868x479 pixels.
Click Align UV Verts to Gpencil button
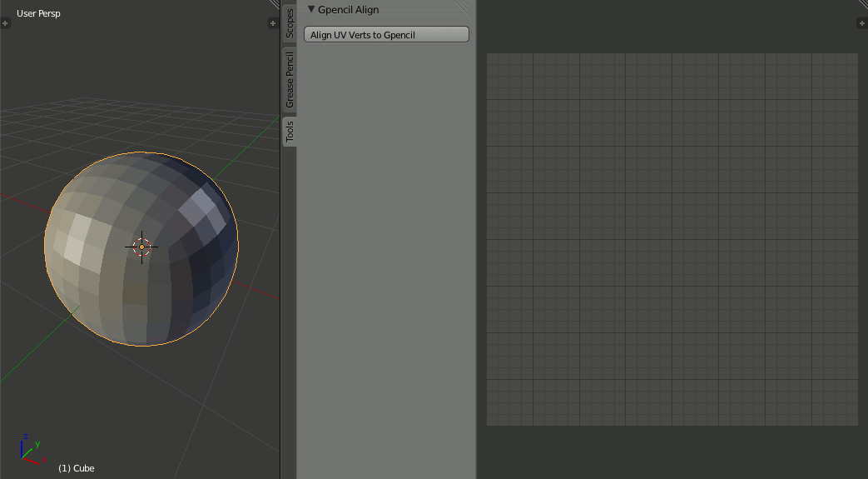[386, 34]
